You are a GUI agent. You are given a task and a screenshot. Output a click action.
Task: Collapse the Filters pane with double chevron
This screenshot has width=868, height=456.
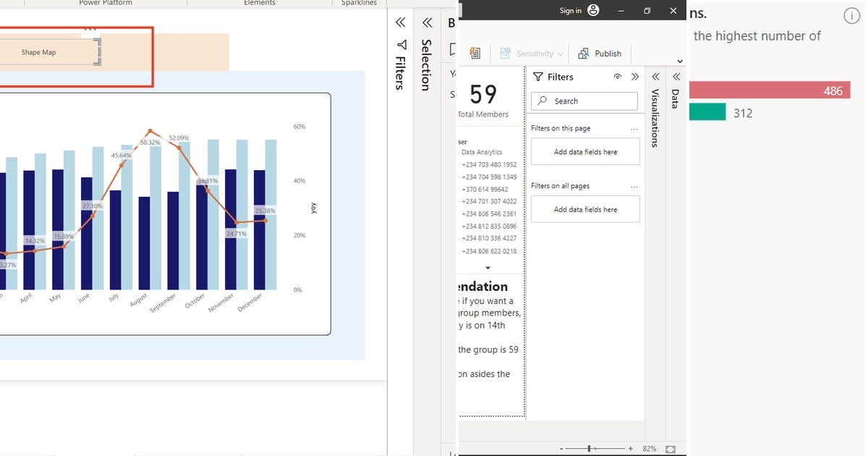[635, 77]
